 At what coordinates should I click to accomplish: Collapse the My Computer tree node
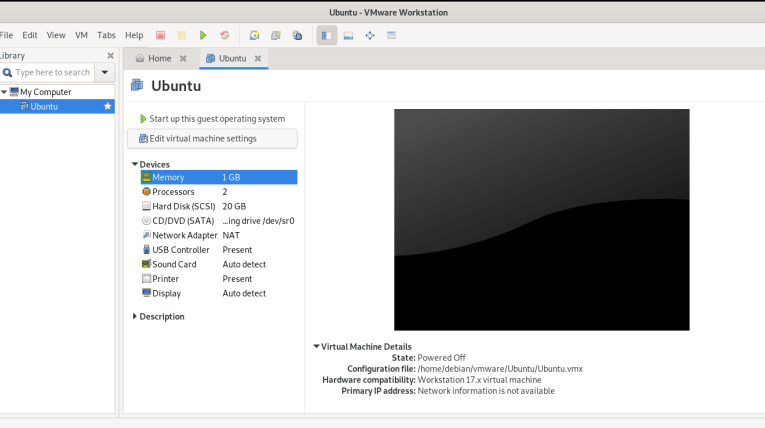point(4,92)
